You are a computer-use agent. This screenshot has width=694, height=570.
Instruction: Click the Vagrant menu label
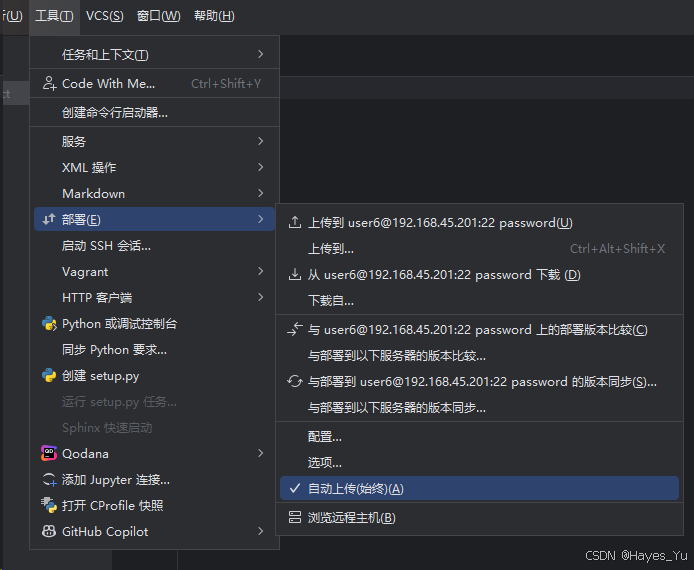tap(85, 272)
